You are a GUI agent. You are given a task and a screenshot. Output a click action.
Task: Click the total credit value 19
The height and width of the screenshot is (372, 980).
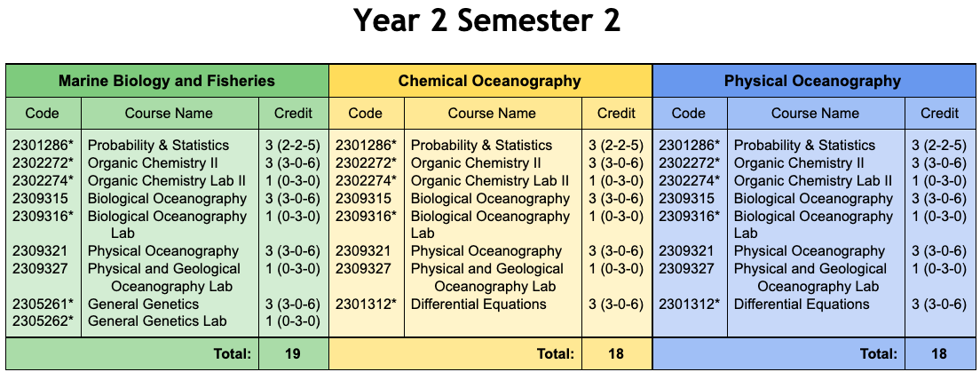(x=293, y=354)
